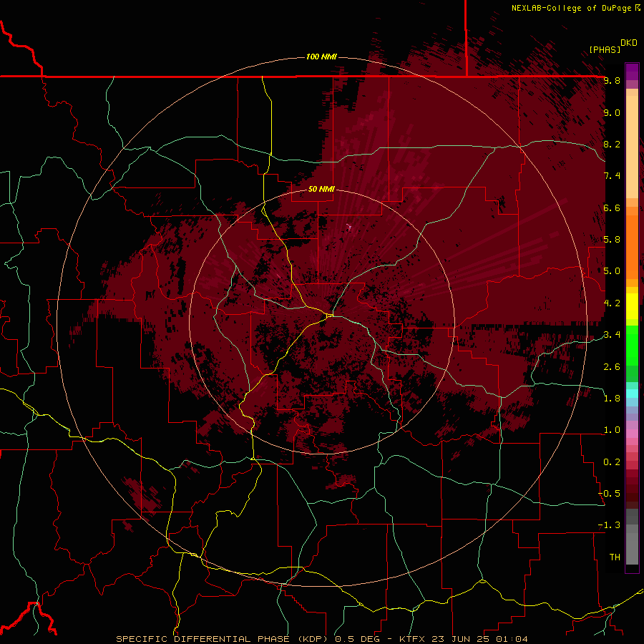Select the 2.6 value on the color scale
The width and height of the screenshot is (644, 644).
tap(612, 366)
